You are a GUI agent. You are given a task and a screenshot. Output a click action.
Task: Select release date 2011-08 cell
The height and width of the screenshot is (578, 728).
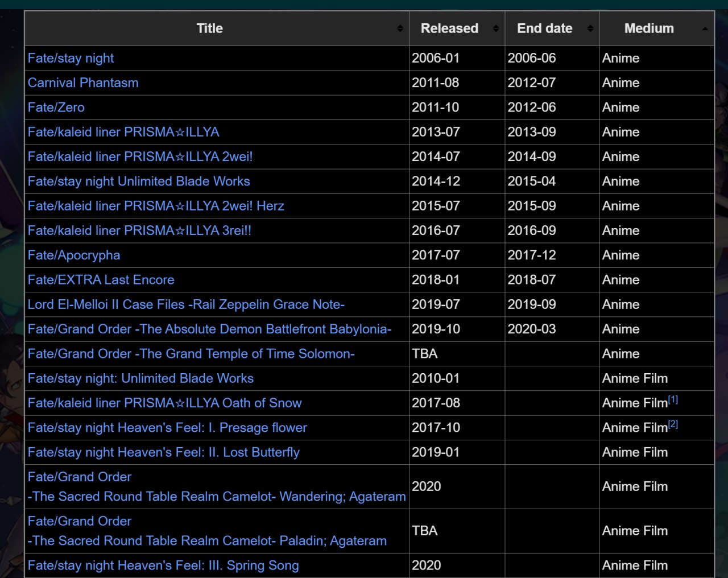point(457,82)
